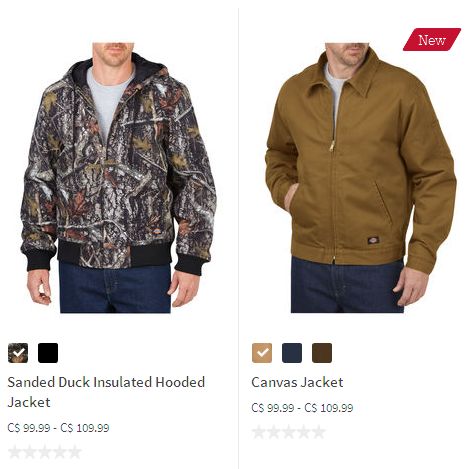This screenshot has height=469, width=476.
Task: Click first rating star under Hooded Jacket
Action: 15,452
